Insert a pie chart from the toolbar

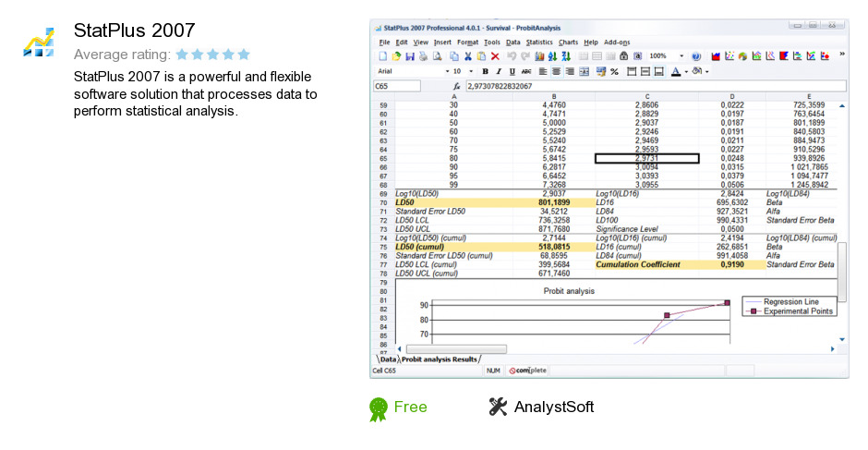742,56
